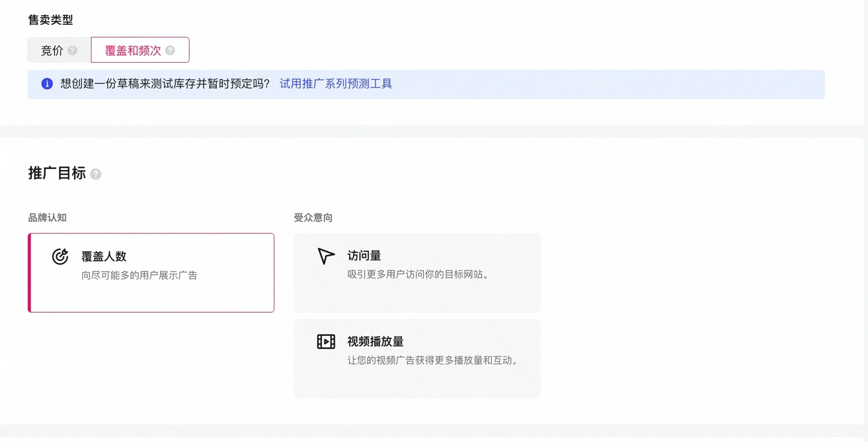Open the 试用推广系列预测工具 link

coord(335,84)
